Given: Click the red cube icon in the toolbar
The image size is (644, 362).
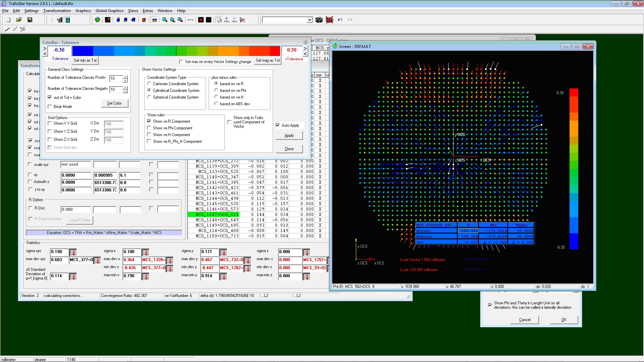Looking at the screenshot, I should pos(144,20).
